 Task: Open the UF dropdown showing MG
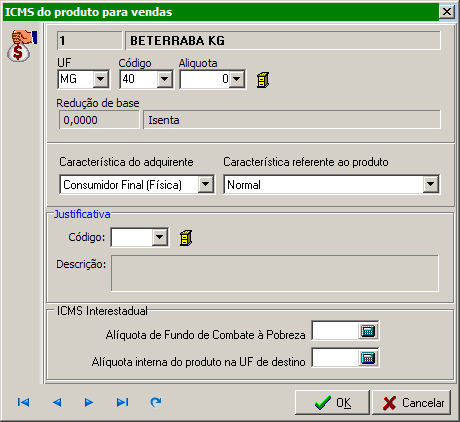coord(100,79)
